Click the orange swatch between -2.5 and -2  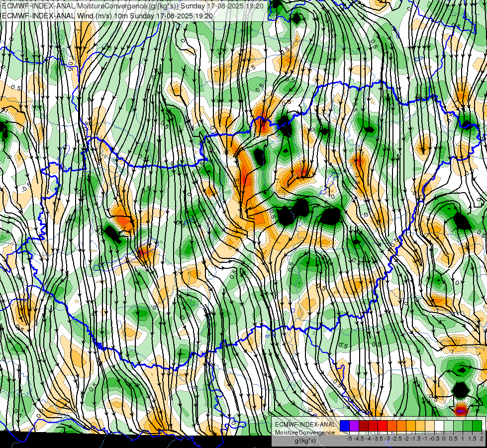[401, 426]
